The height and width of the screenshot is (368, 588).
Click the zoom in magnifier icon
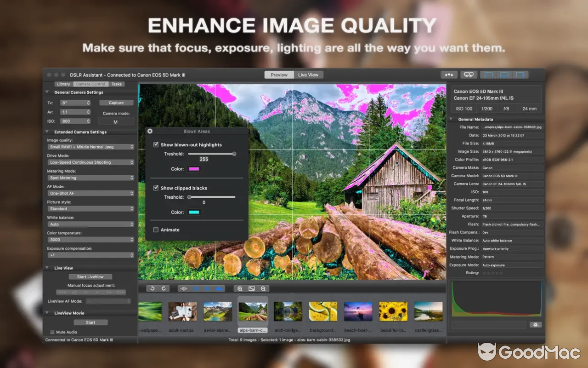pos(240,288)
